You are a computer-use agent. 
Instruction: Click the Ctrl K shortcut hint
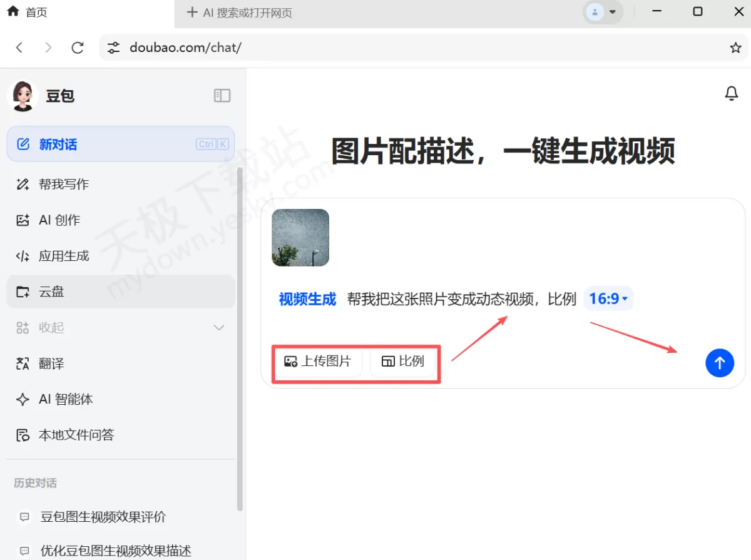tap(212, 145)
